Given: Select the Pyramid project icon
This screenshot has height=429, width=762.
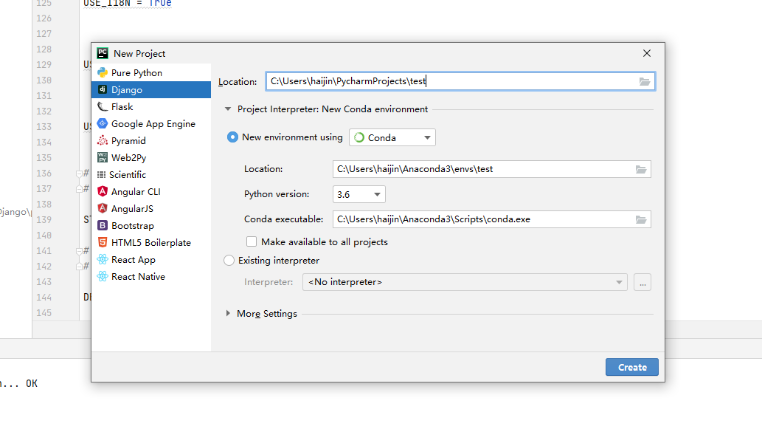Looking at the screenshot, I should (102, 141).
